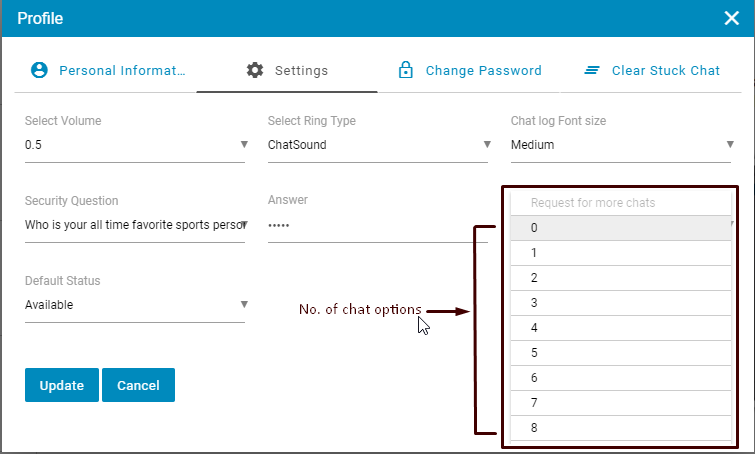The width and height of the screenshot is (755, 454).
Task: Open the Security Question dropdown
Action: click(134, 225)
